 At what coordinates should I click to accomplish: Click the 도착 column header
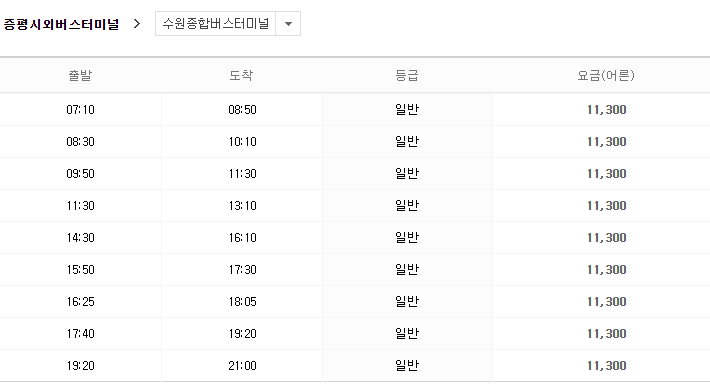click(241, 75)
